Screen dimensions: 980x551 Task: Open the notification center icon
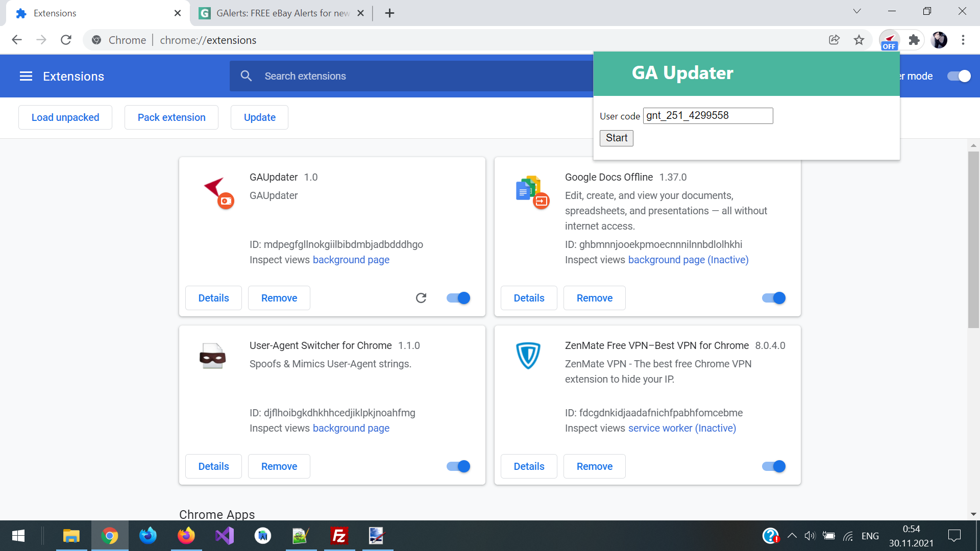(954, 536)
